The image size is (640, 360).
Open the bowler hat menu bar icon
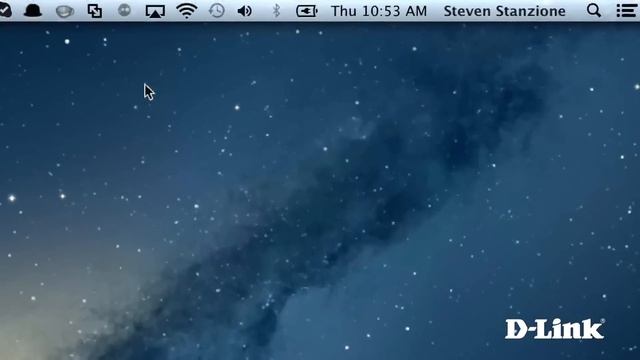33,11
